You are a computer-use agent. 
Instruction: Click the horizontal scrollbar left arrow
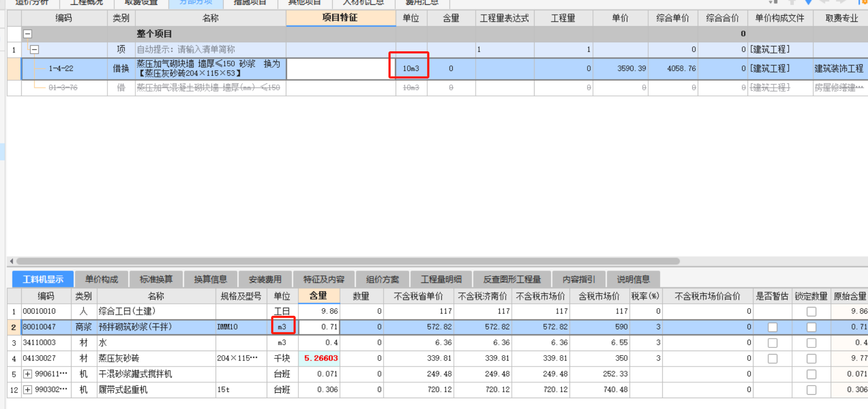point(11,261)
